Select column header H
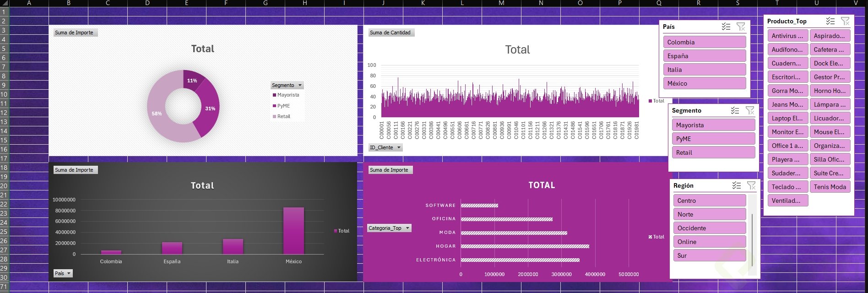Viewport: 868px width, 293px height. tap(305, 3)
